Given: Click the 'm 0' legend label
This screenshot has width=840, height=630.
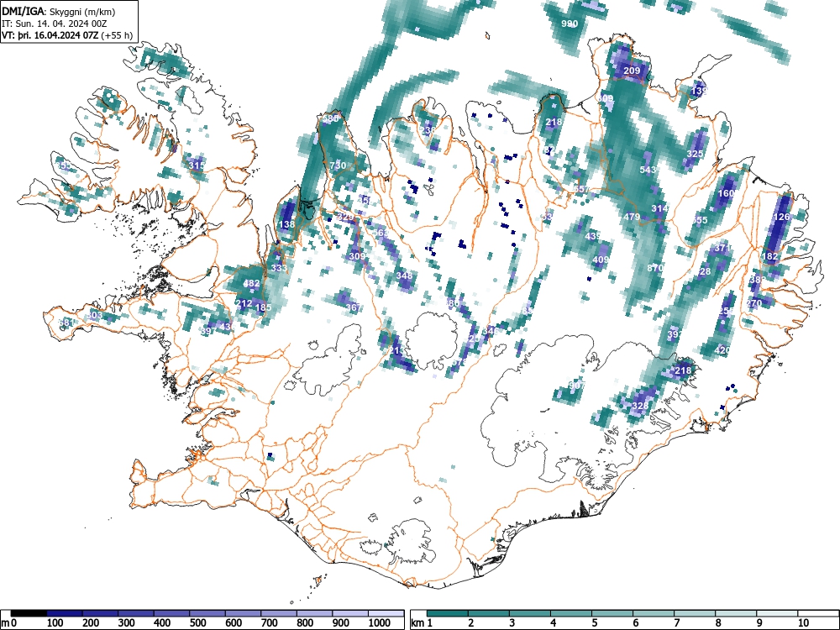Looking at the screenshot, I should tap(10, 623).
